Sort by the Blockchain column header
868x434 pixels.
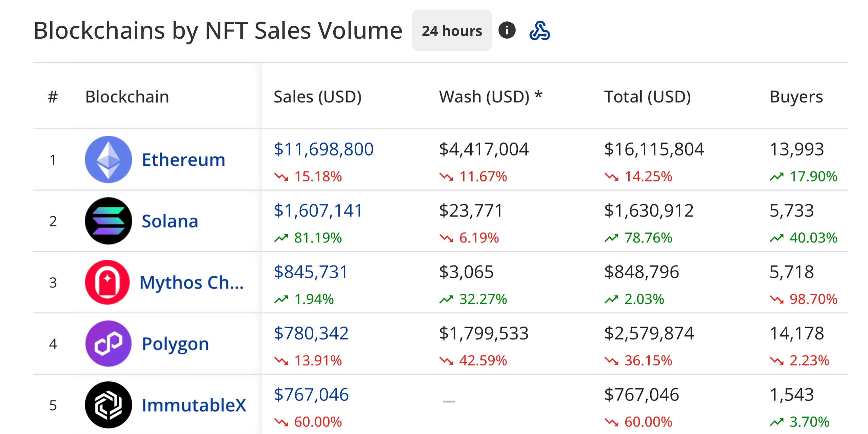(x=127, y=97)
